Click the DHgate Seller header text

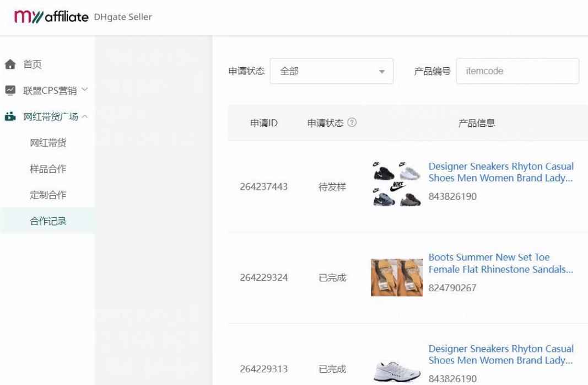[123, 17]
